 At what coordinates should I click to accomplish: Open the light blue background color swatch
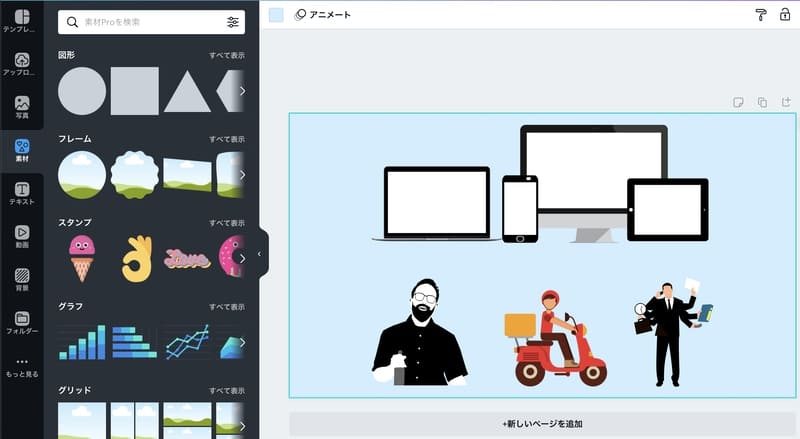(276, 14)
